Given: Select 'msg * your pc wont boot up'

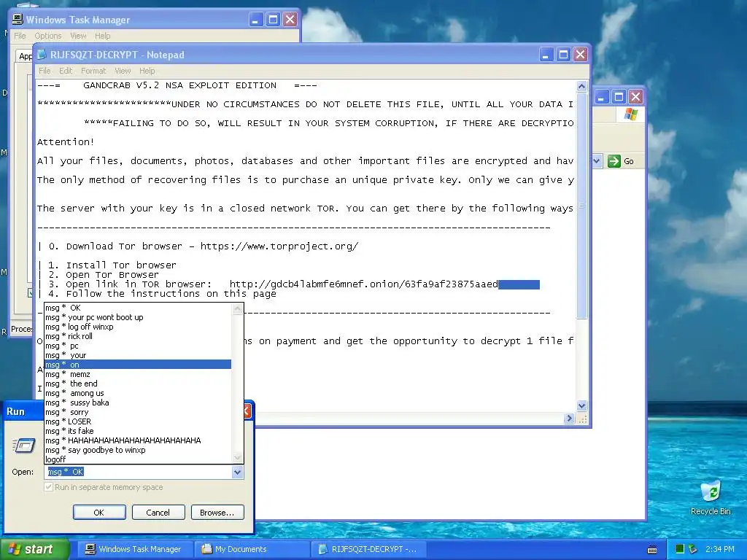Looking at the screenshot, I should (x=138, y=317).
